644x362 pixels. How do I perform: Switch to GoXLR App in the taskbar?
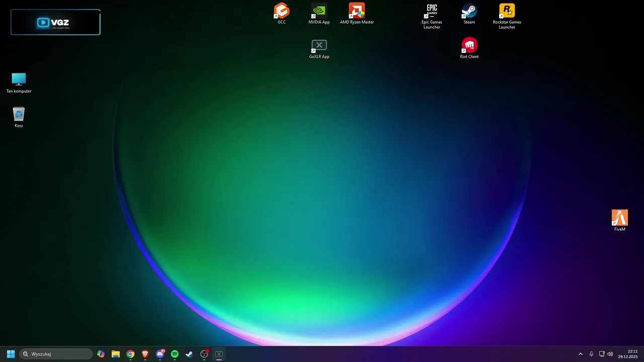(x=219, y=354)
